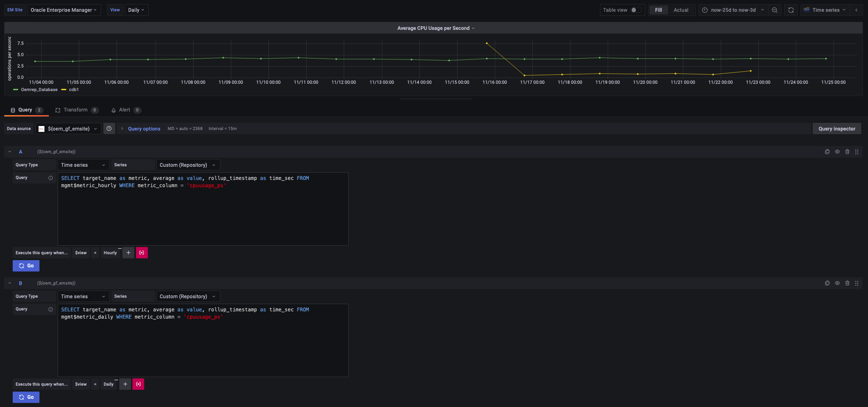Click the query A name label
The image size is (868, 407).
pos(20,152)
